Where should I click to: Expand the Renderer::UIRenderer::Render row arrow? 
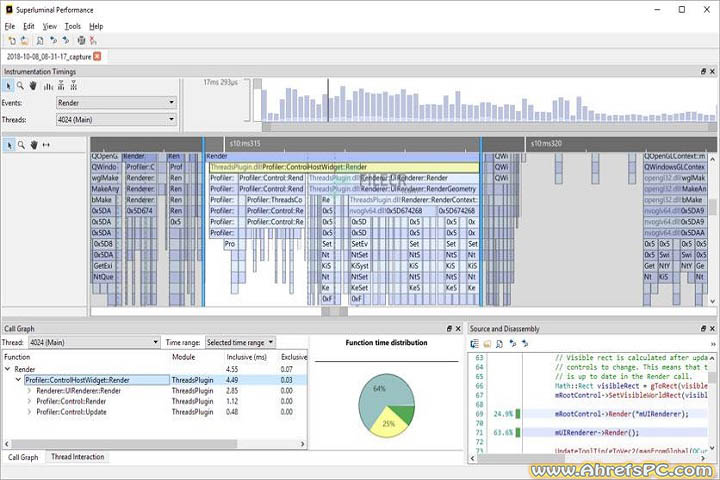(29, 391)
